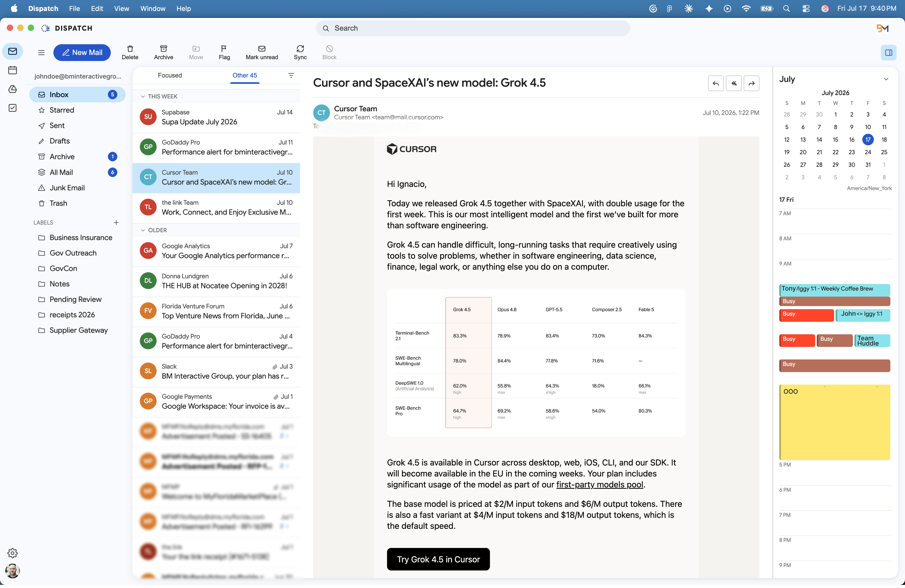Open the File menu in menu bar
The width and height of the screenshot is (905, 588).
click(x=75, y=8)
